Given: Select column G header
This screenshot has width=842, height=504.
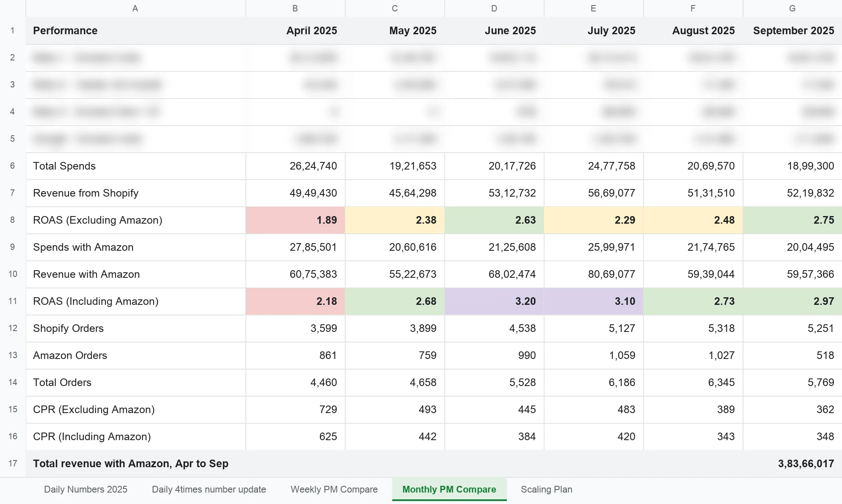Looking at the screenshot, I should click(792, 8).
